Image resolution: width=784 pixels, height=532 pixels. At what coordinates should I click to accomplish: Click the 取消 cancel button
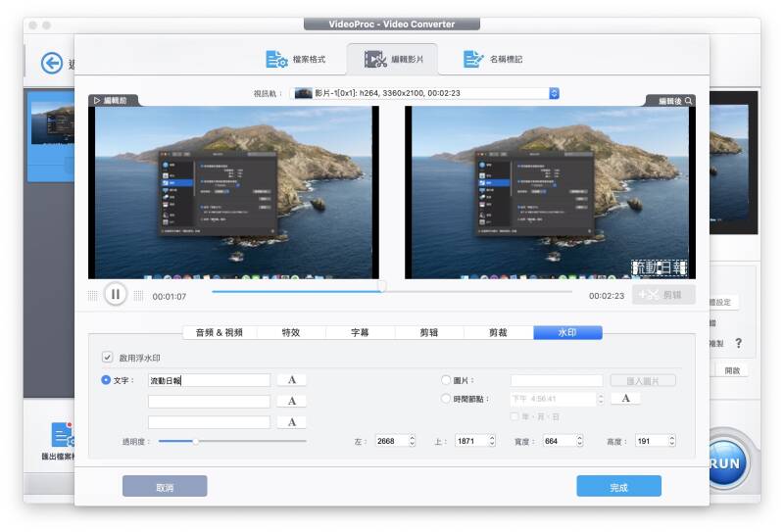165,487
